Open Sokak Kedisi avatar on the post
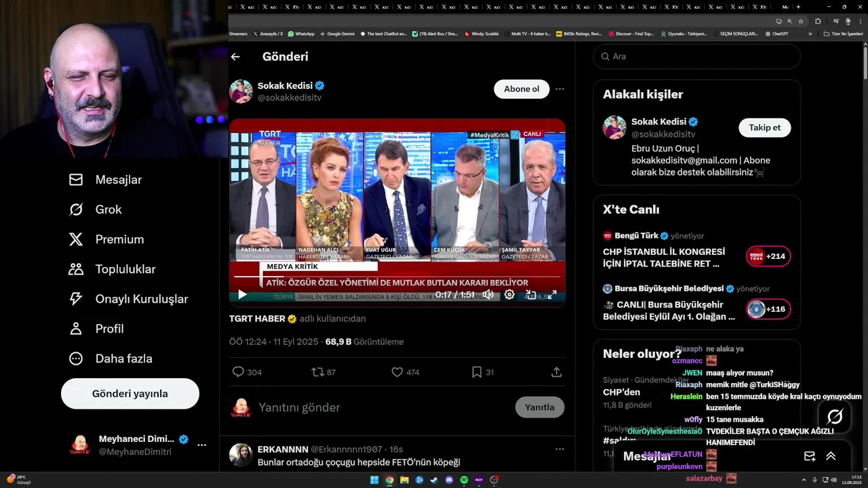Screen dimensions: 868x488 (x=241, y=91)
